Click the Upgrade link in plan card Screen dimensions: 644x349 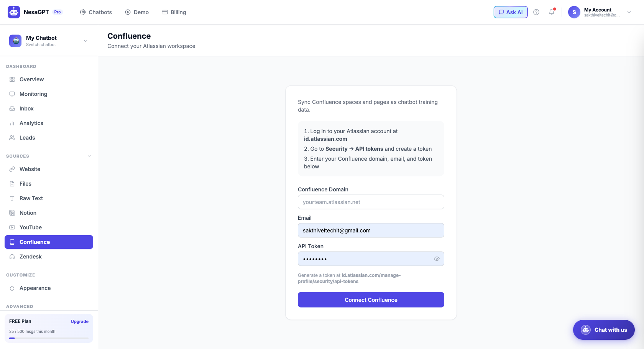pos(79,321)
